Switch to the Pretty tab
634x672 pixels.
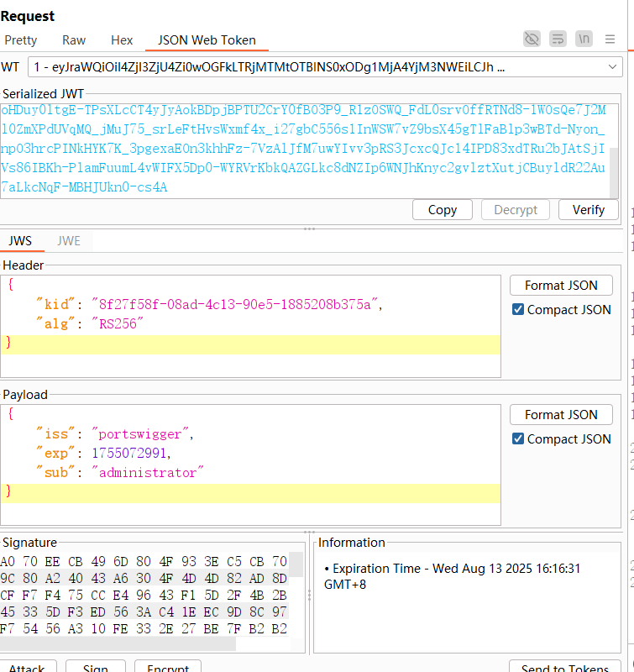click(x=20, y=40)
